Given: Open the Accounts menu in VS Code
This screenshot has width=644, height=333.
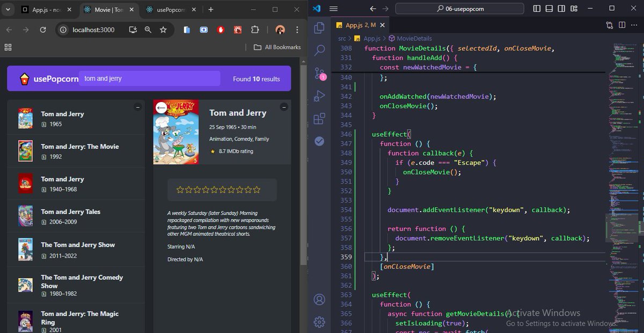Looking at the screenshot, I should [319, 299].
